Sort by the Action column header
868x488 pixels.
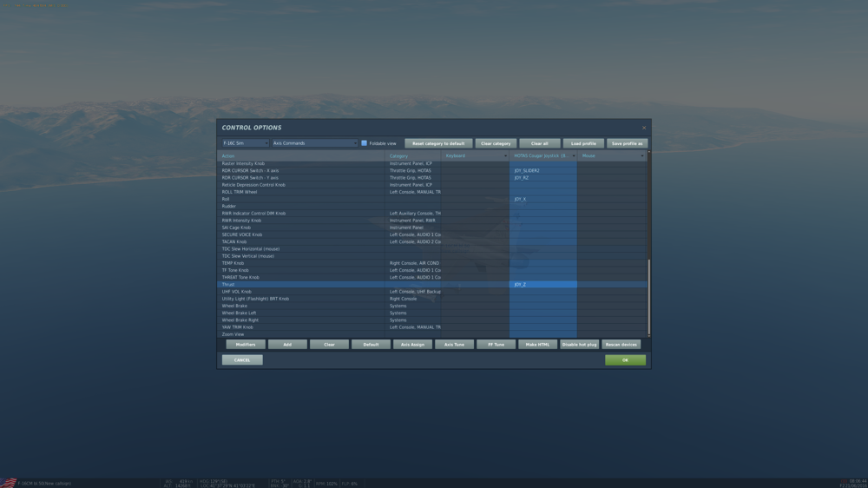pos(301,156)
